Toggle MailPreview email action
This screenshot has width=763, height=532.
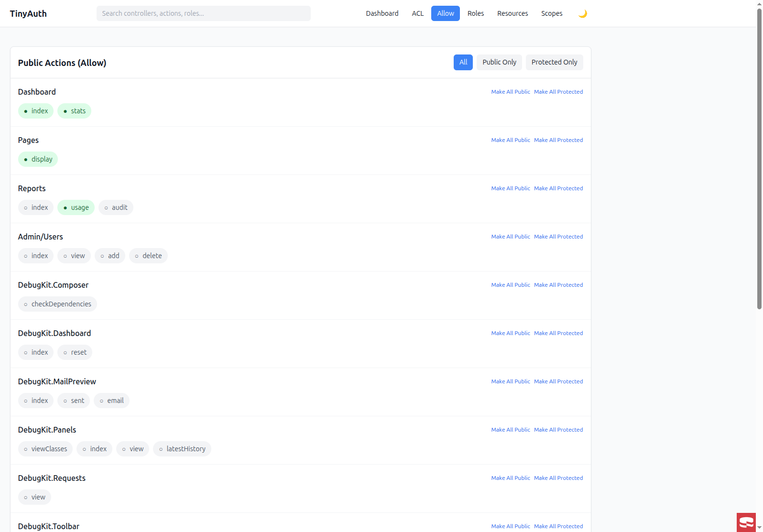111,401
